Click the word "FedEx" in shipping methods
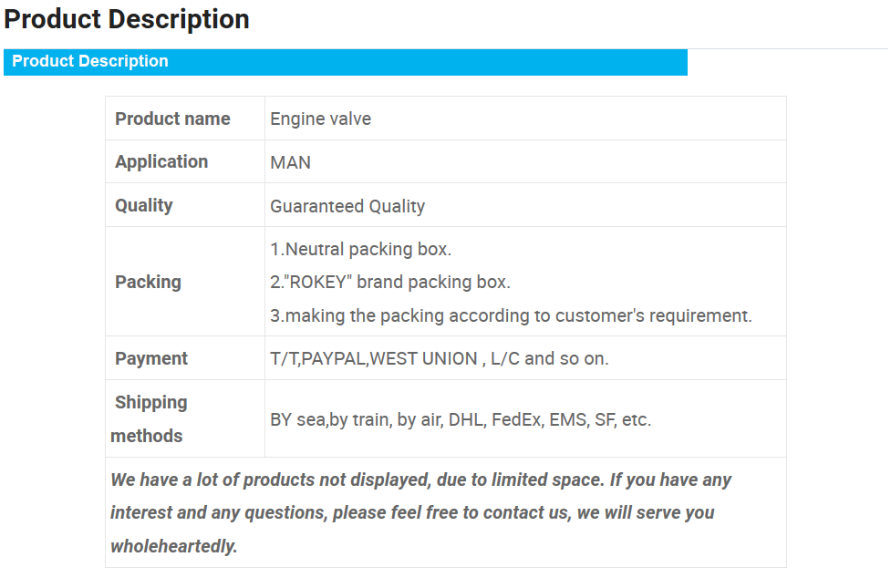The width and height of the screenshot is (891, 588). [515, 420]
